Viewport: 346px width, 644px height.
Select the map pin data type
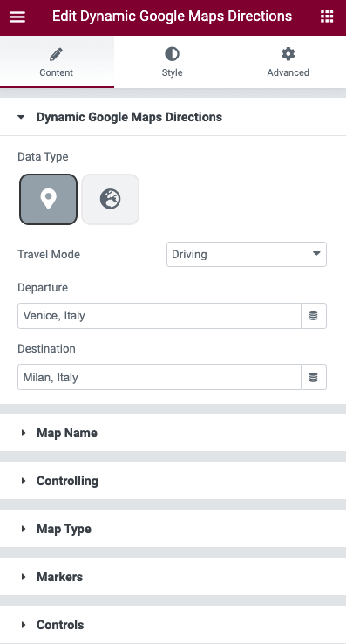[x=49, y=200]
